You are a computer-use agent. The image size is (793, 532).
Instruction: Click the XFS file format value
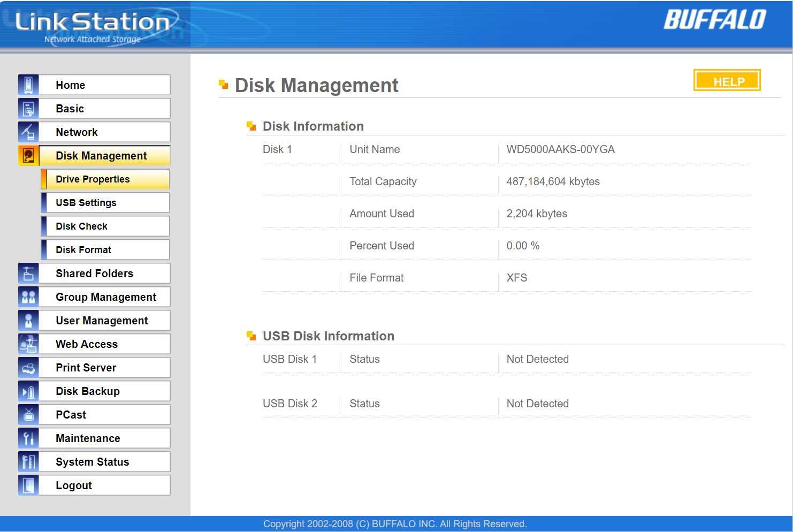(517, 278)
